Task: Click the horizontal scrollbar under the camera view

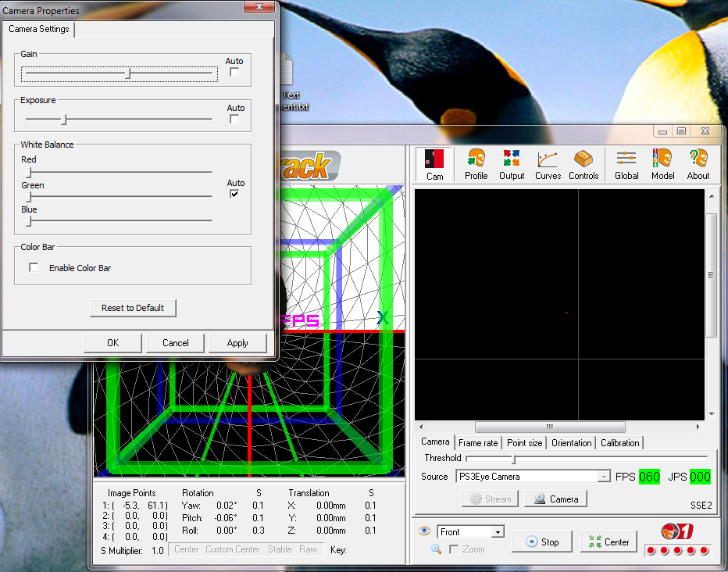Action: pyautogui.click(x=550, y=427)
